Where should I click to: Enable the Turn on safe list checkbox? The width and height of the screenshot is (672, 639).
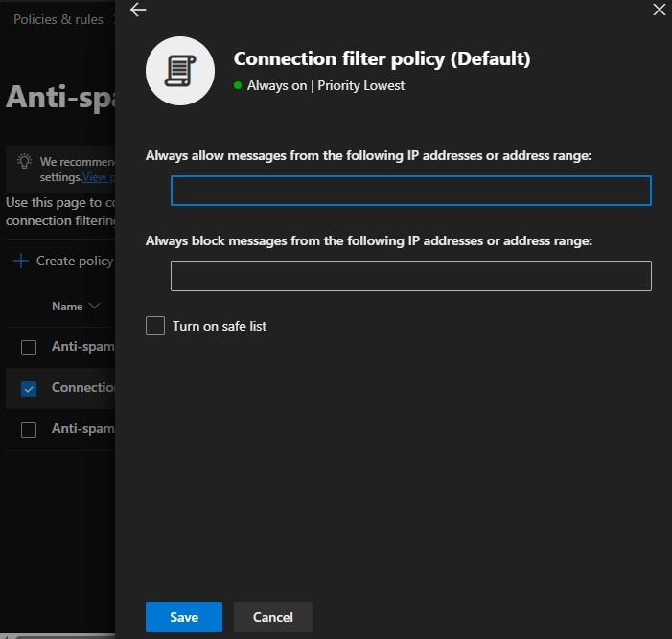click(x=155, y=326)
